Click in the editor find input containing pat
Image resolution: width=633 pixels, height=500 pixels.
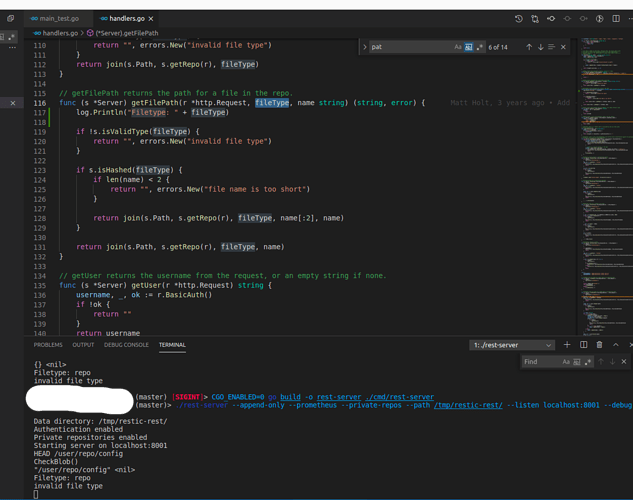[x=410, y=47]
